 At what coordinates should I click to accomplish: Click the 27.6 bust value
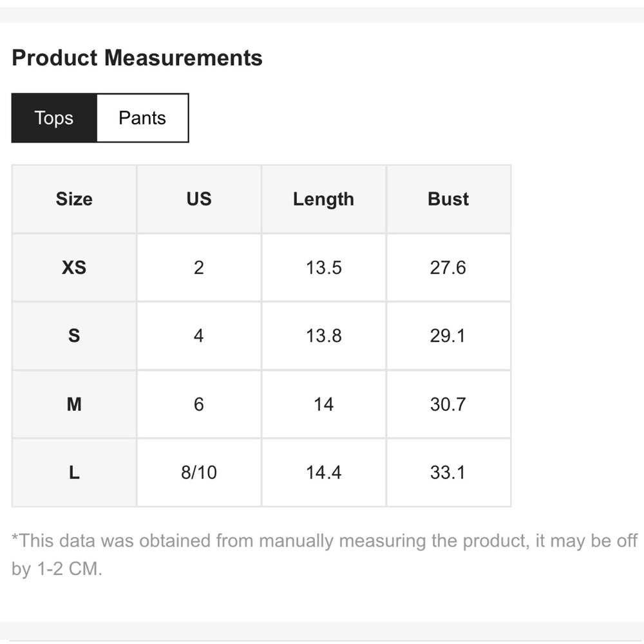(x=448, y=268)
